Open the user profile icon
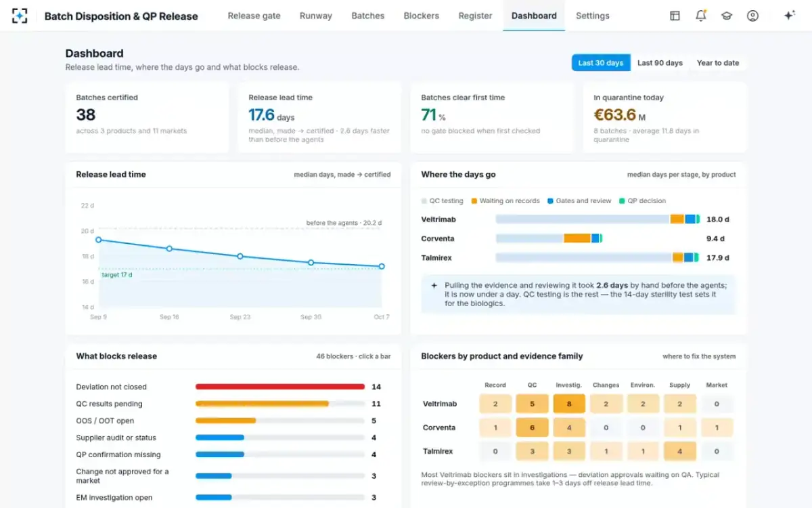This screenshot has height=508, width=812. pos(752,16)
